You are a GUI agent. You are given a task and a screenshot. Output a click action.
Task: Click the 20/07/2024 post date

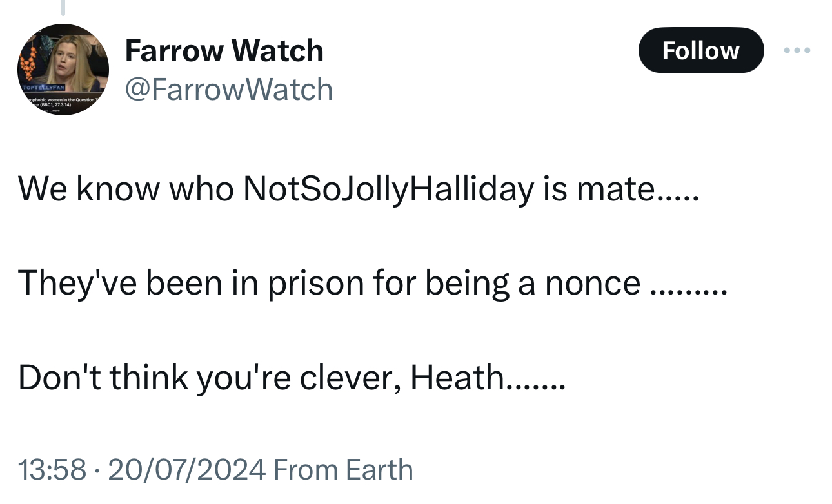click(186, 469)
